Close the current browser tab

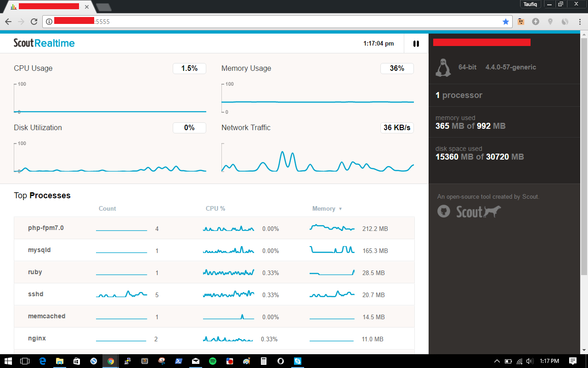(x=87, y=7)
